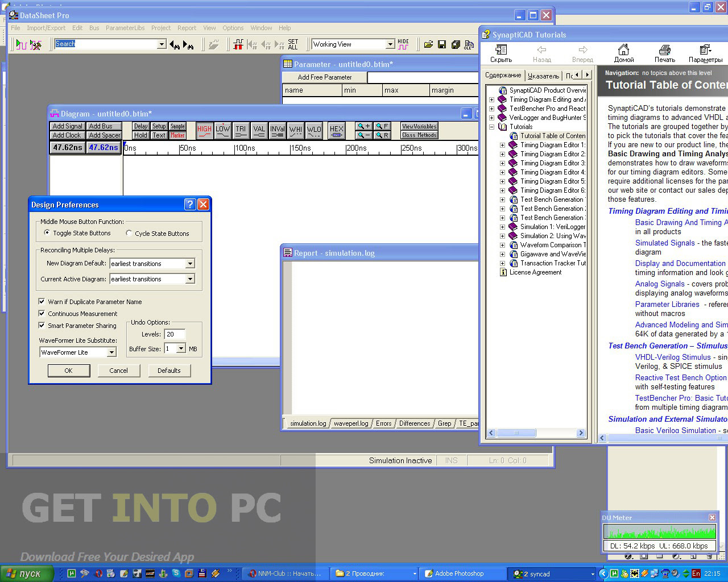Toggle the Smart Parameter Sharing checkbox
This screenshot has width=728, height=582.
(42, 326)
